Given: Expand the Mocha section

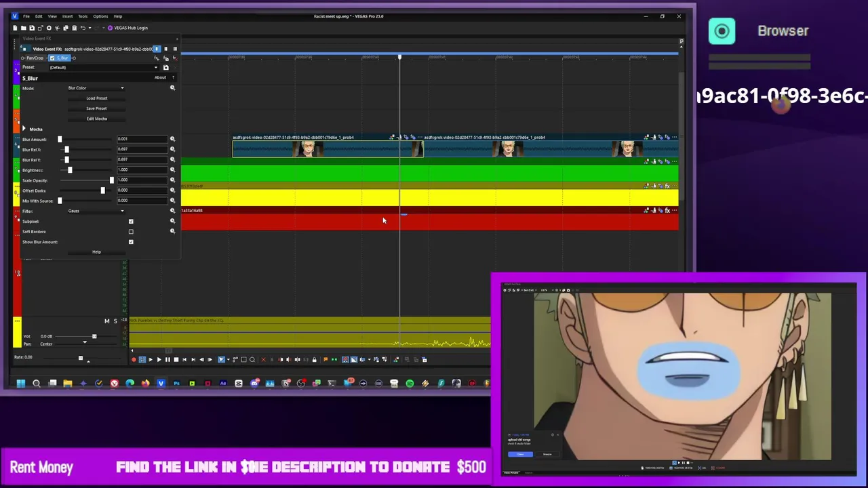Looking at the screenshot, I should tap(24, 129).
